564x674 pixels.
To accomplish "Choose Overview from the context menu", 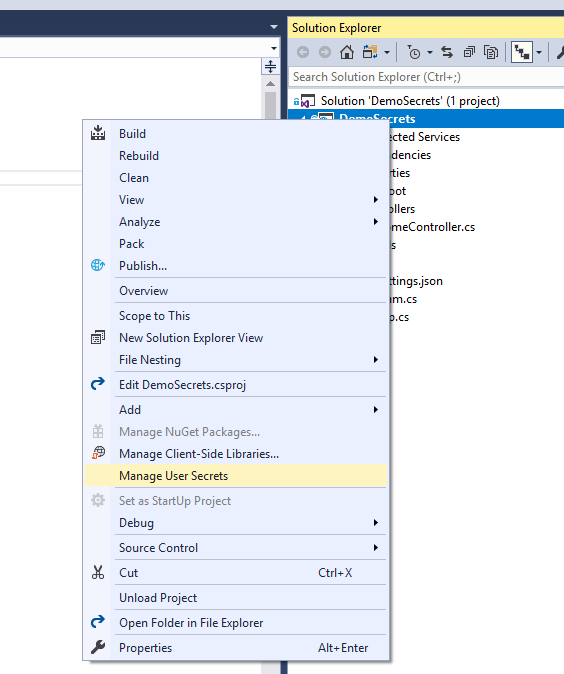I will coord(144,291).
